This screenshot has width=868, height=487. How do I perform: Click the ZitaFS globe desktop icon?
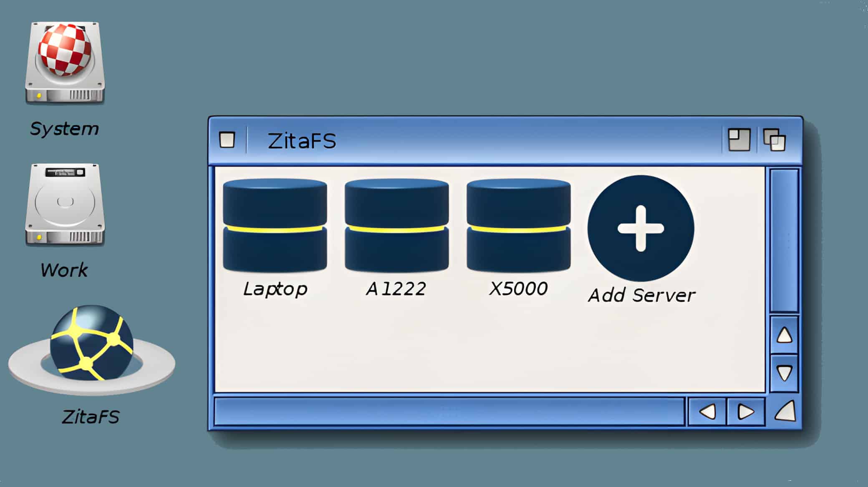point(92,350)
